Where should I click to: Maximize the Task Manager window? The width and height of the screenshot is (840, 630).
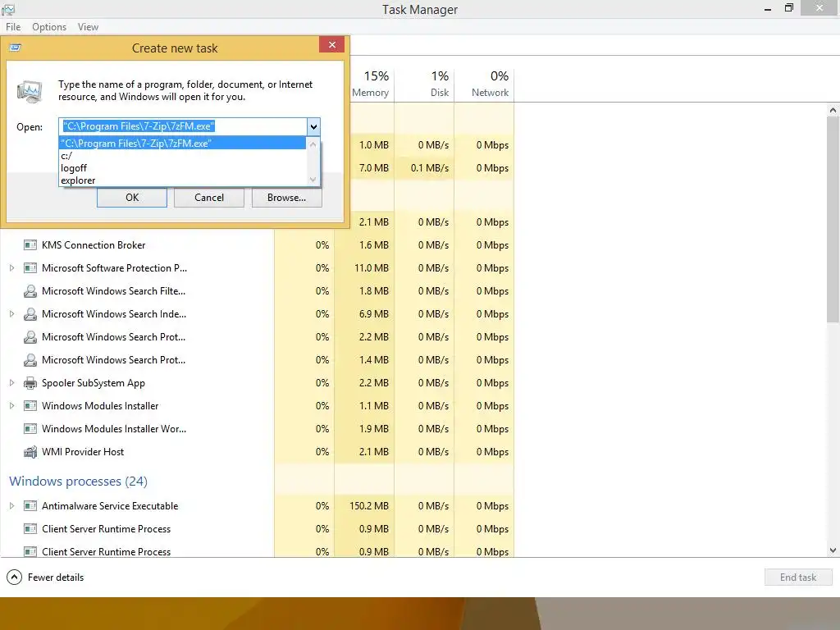788,8
